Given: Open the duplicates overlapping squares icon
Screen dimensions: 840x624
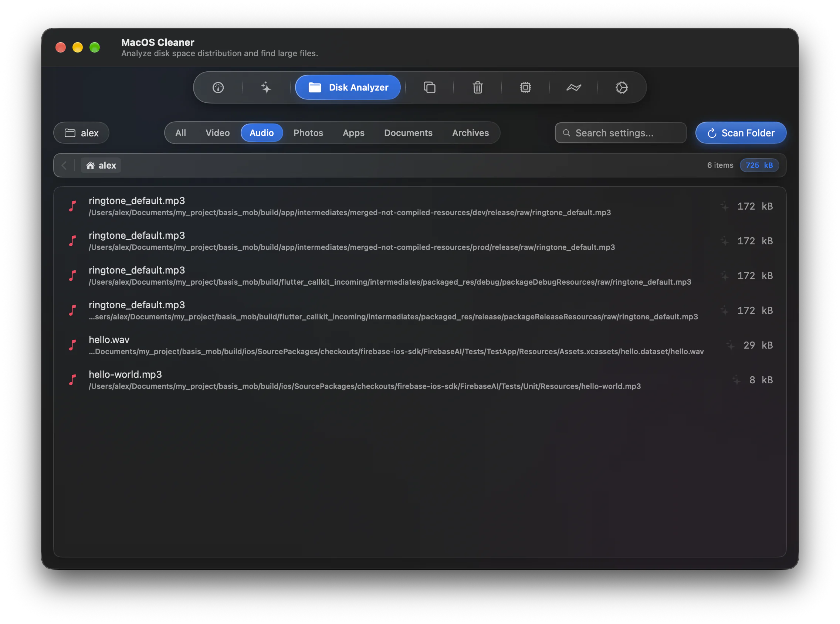Looking at the screenshot, I should (x=430, y=88).
